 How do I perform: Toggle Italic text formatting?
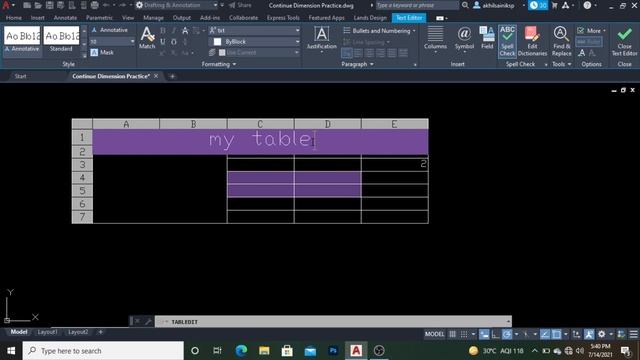(x=174, y=31)
